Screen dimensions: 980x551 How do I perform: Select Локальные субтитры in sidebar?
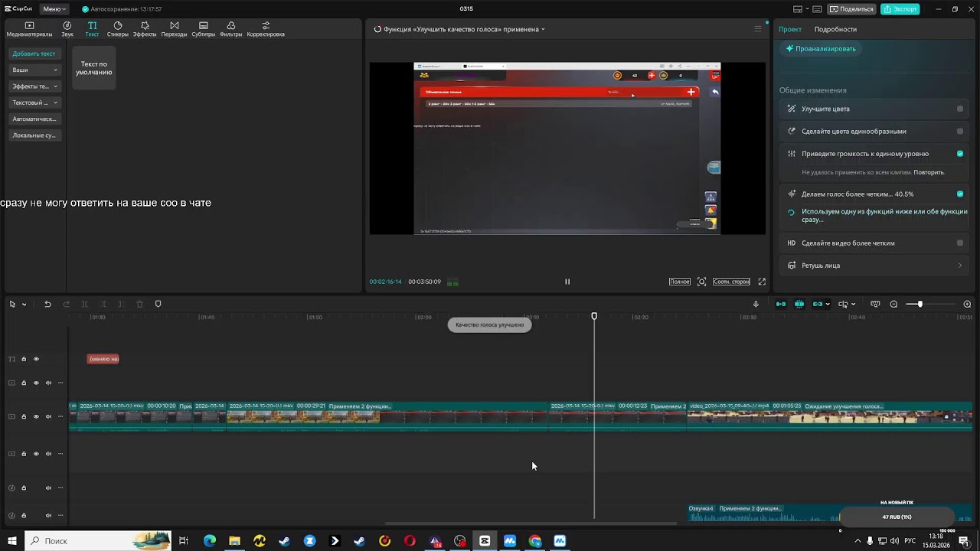pyautogui.click(x=34, y=135)
